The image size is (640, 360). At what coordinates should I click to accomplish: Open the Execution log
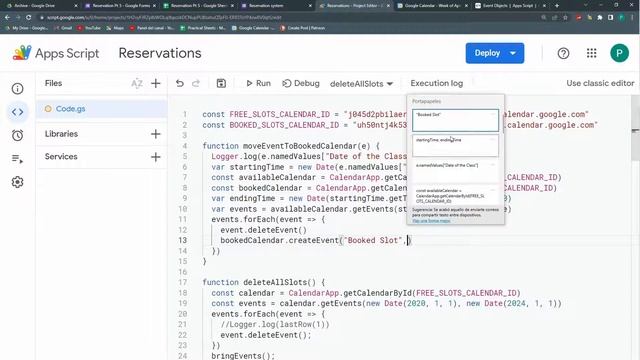click(x=436, y=83)
